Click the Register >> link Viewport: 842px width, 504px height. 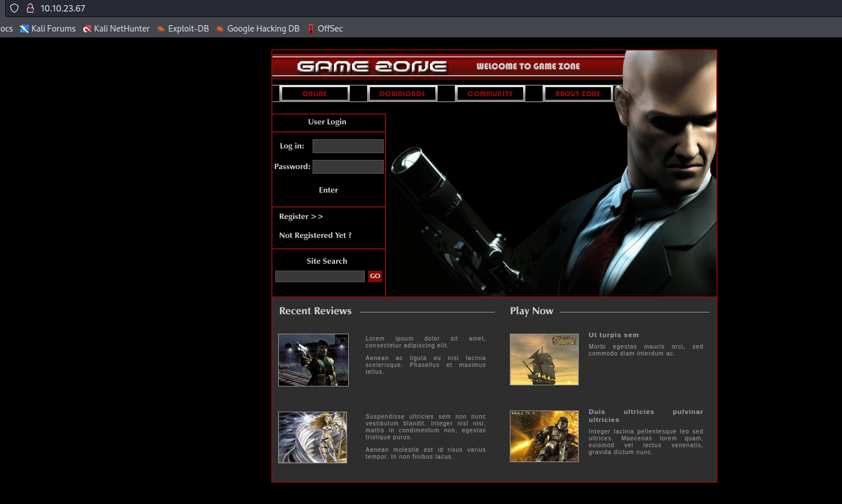301,217
